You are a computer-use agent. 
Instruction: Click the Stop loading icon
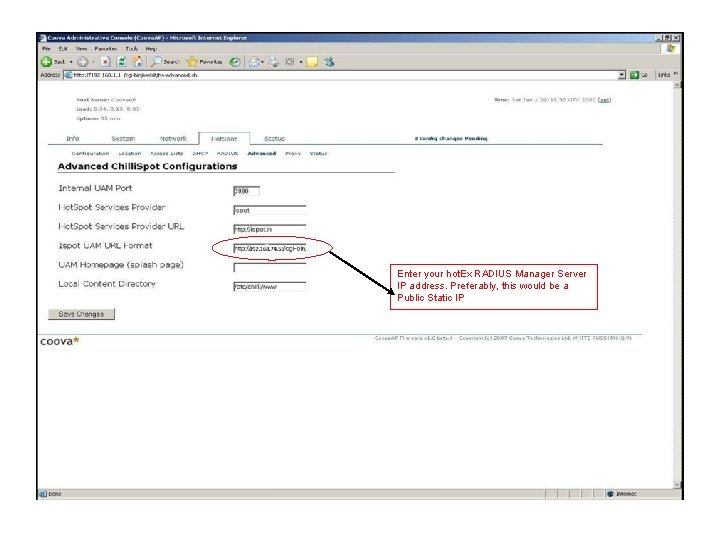[106, 62]
